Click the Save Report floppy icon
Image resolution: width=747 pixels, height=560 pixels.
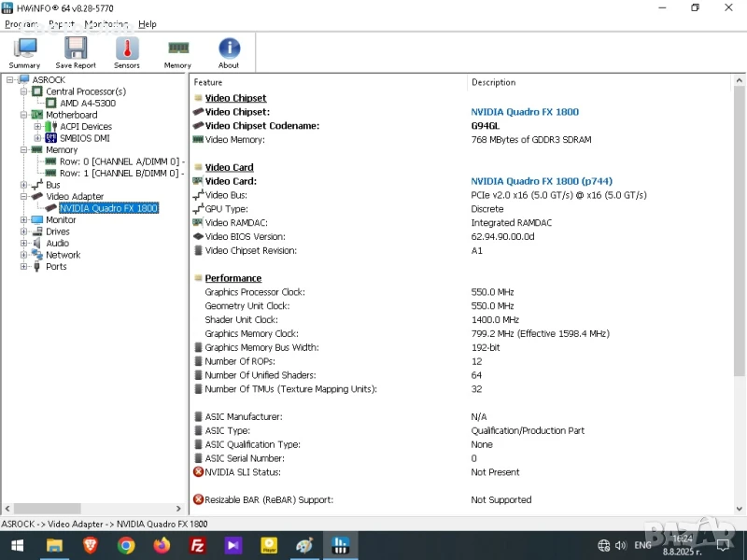(76, 52)
